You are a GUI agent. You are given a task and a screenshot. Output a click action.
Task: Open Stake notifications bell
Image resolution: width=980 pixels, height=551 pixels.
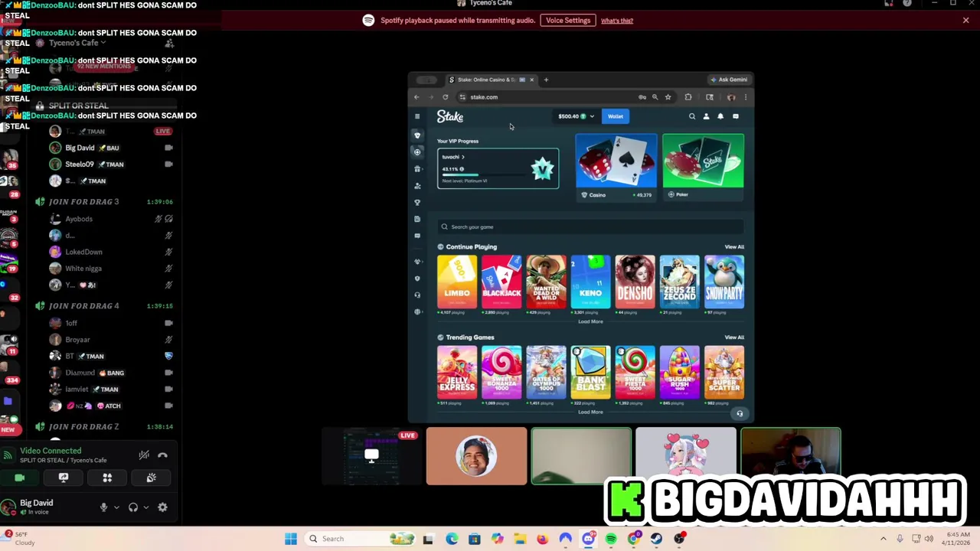pos(720,116)
